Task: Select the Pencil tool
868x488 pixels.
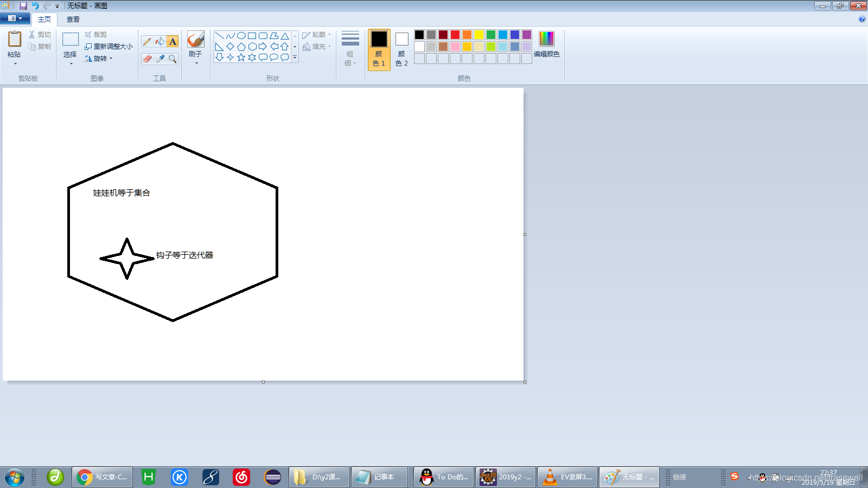Action: (x=147, y=42)
